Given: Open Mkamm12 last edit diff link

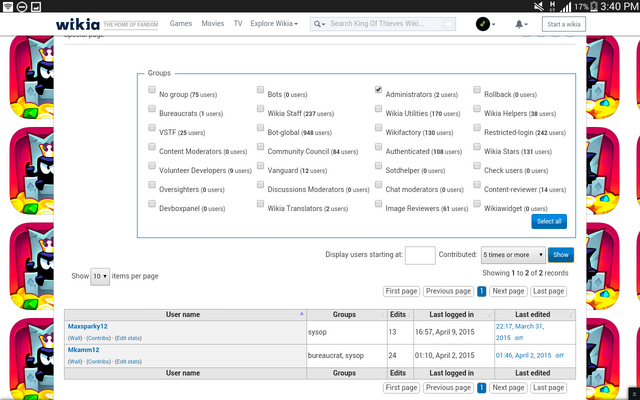Looking at the screenshot, I should click(x=559, y=356).
